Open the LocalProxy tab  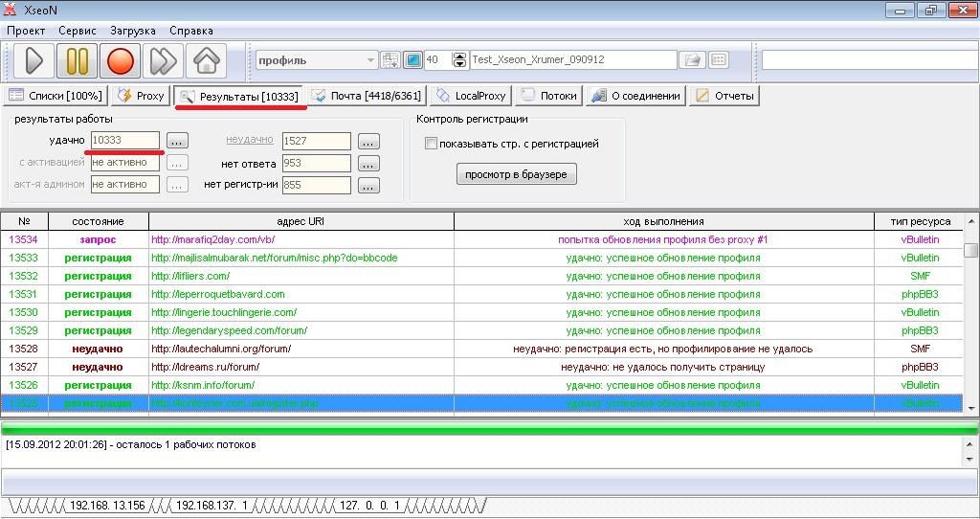471,96
